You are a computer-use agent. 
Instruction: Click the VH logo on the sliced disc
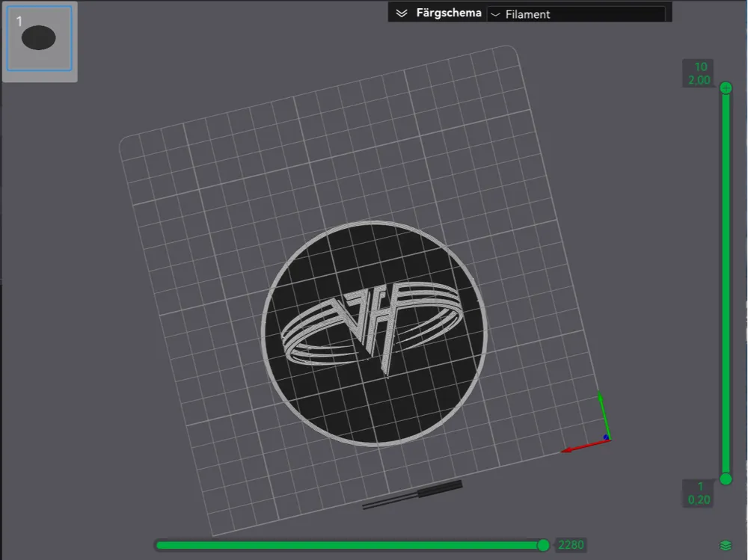click(x=373, y=328)
